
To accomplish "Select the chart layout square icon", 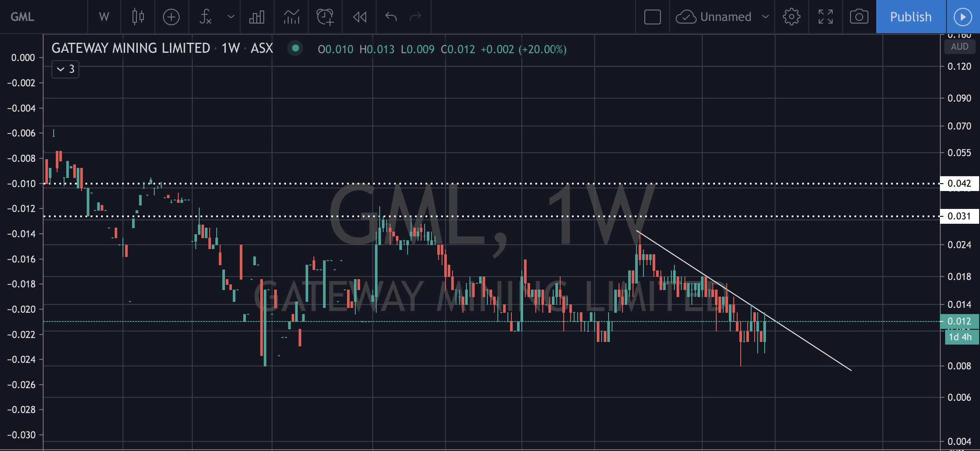I will point(652,17).
